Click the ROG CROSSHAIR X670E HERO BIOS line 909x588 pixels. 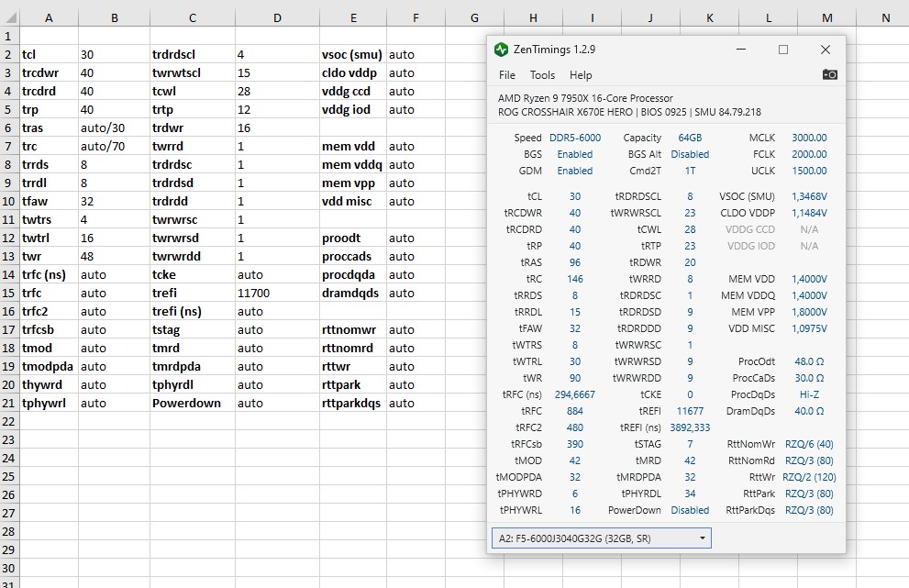(x=629, y=112)
